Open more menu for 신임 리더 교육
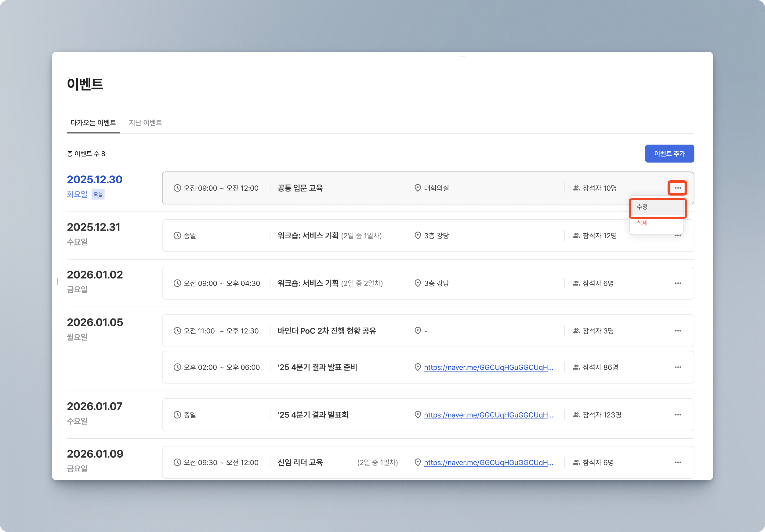This screenshot has width=765, height=532. (x=677, y=462)
